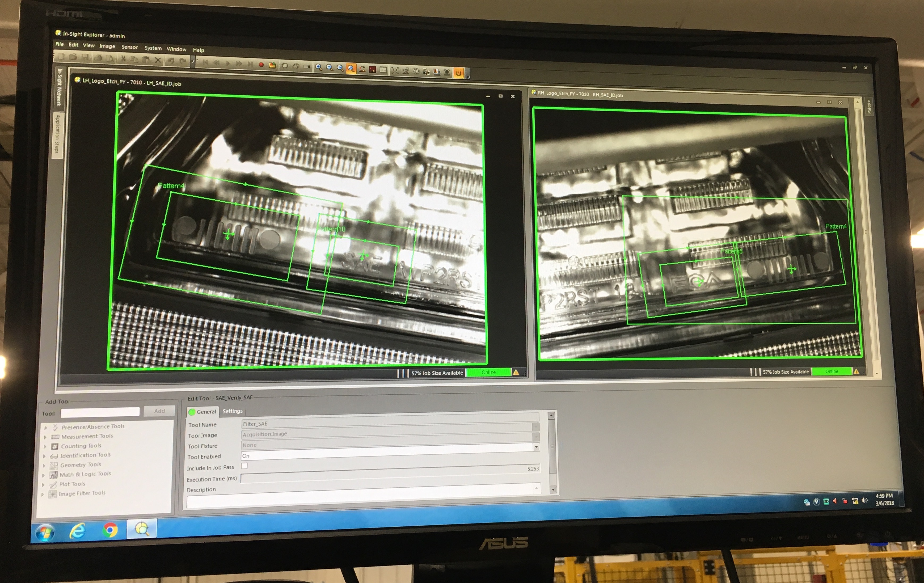Open the Sensor menu
Viewport: 924px width, 583px height.
point(129,47)
